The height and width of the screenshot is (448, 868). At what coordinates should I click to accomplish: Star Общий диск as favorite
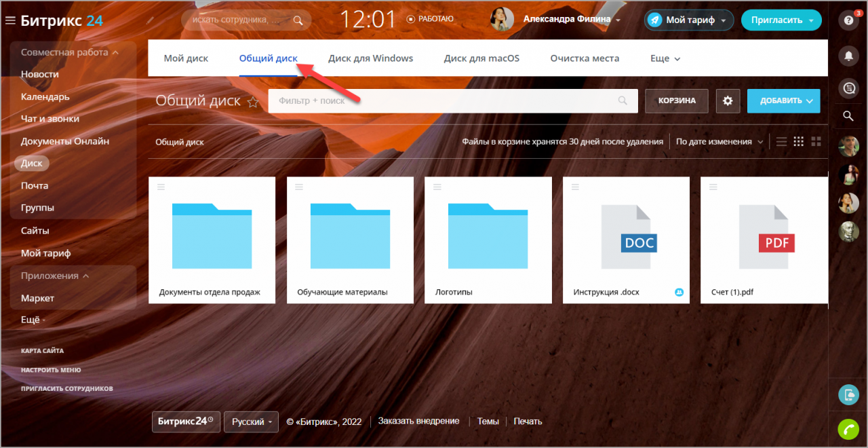(x=253, y=102)
